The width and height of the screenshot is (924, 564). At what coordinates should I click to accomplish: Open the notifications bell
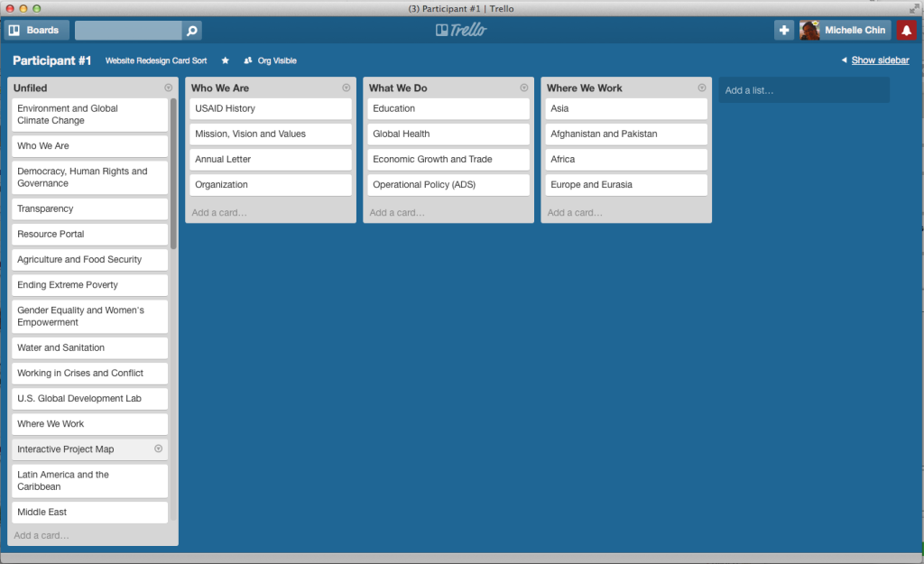[x=906, y=30]
